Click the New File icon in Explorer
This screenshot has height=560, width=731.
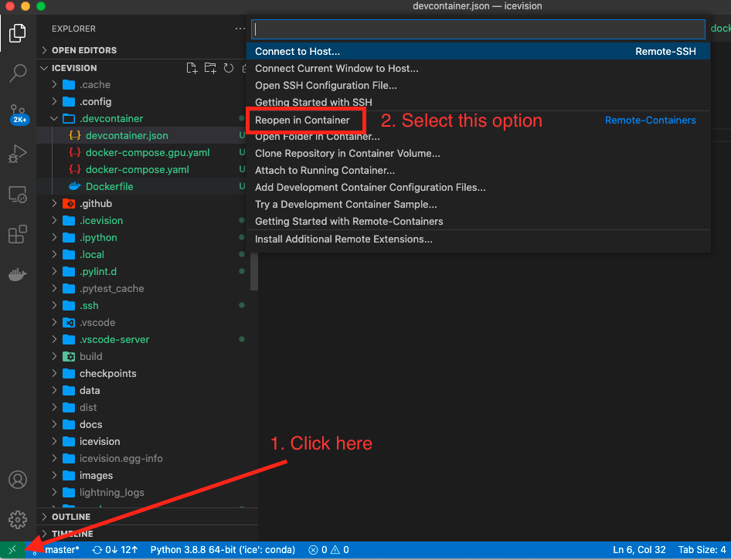(192, 68)
